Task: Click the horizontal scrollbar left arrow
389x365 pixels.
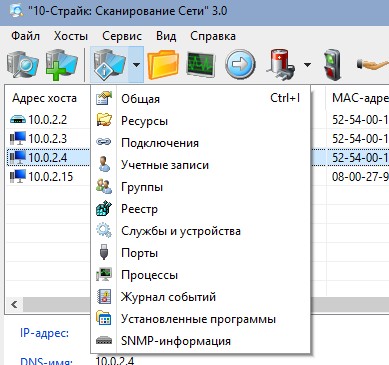Action: click(x=14, y=304)
